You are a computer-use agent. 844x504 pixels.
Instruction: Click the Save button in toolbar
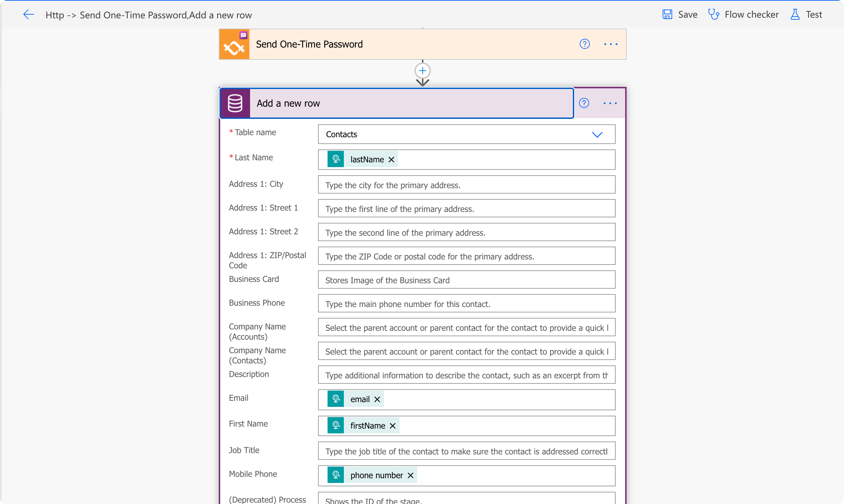[678, 14]
